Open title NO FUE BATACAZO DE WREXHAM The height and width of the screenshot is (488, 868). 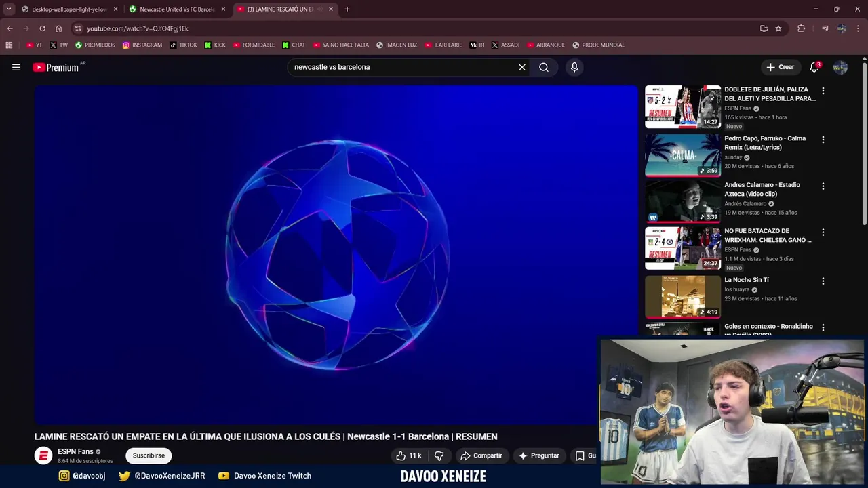point(768,235)
